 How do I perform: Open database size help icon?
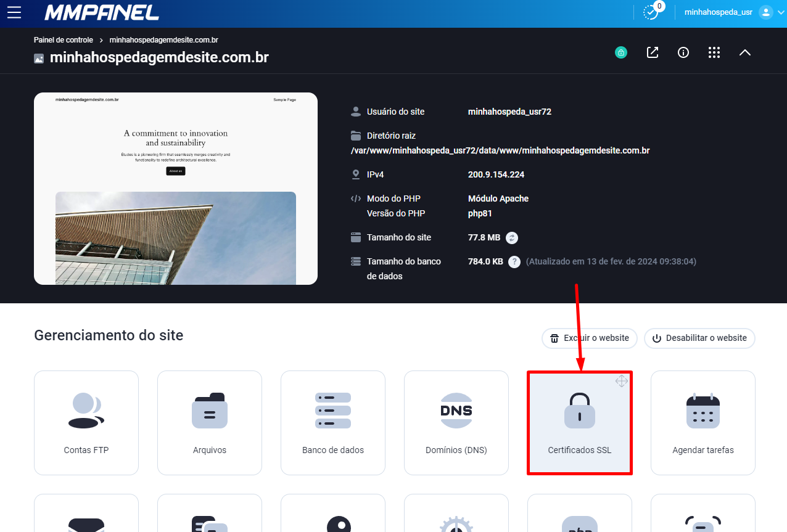coord(514,261)
